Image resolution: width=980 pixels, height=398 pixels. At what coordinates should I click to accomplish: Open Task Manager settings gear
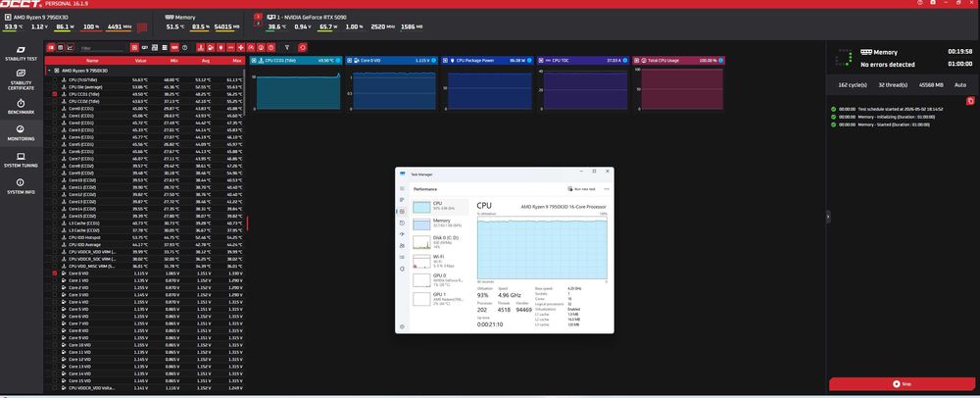click(402, 326)
